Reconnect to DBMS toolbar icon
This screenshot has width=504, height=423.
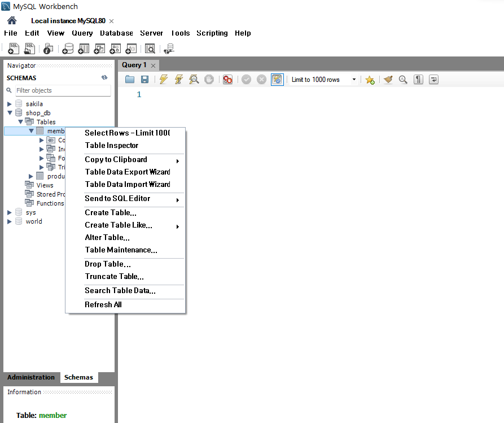coord(169,49)
